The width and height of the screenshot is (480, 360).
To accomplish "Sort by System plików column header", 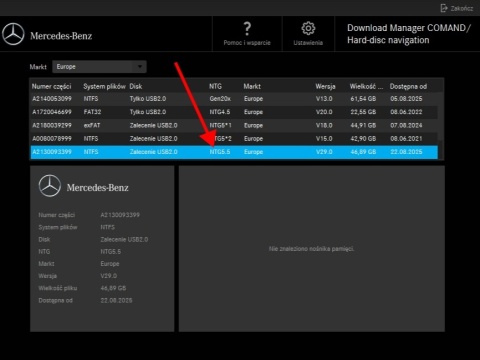I will coord(104,86).
